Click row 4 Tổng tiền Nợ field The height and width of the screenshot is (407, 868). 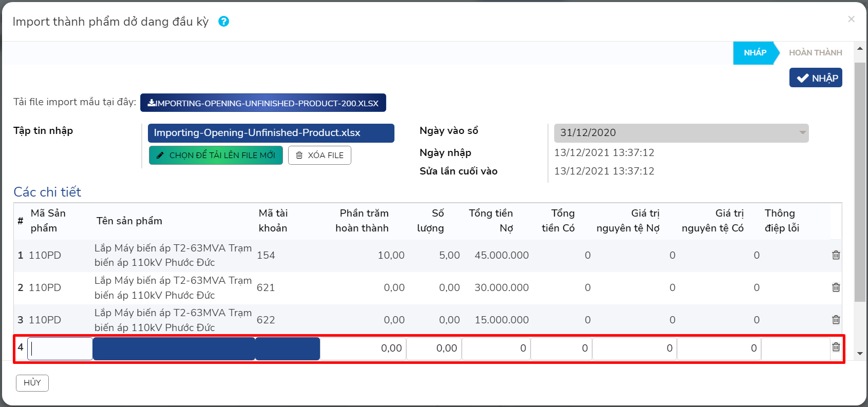pyautogui.click(x=496, y=348)
